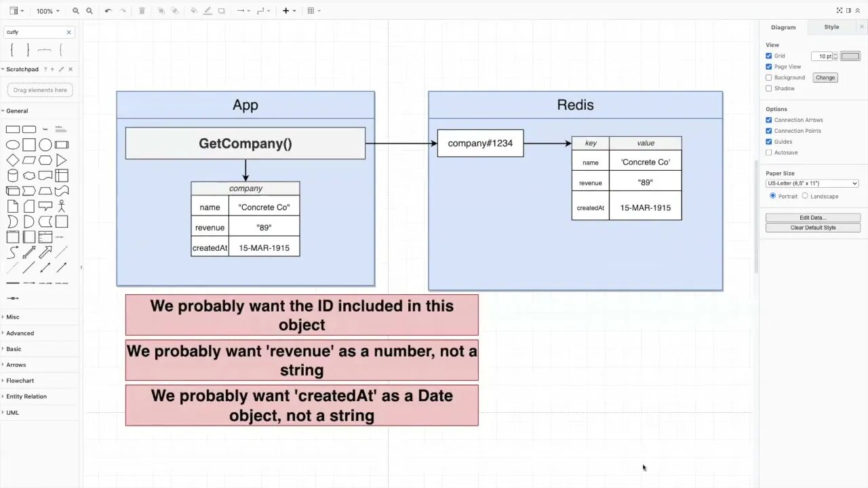
Task: Switch to the Diagram tab
Action: point(783,27)
